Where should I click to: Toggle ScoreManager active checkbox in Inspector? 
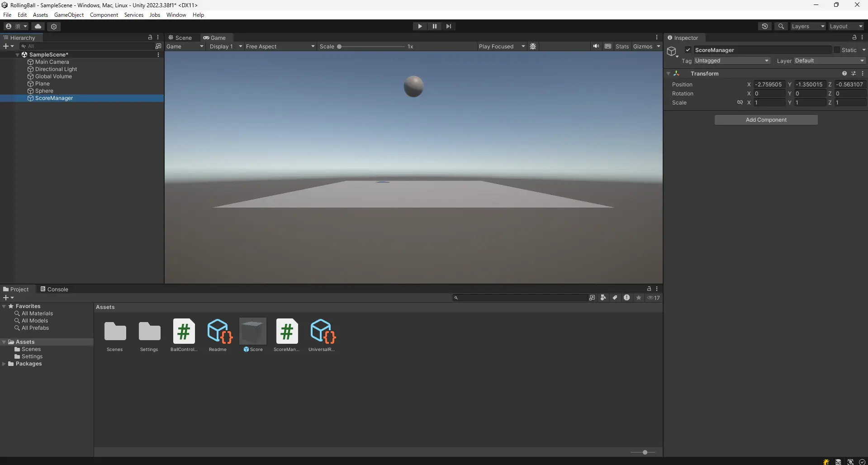click(688, 50)
